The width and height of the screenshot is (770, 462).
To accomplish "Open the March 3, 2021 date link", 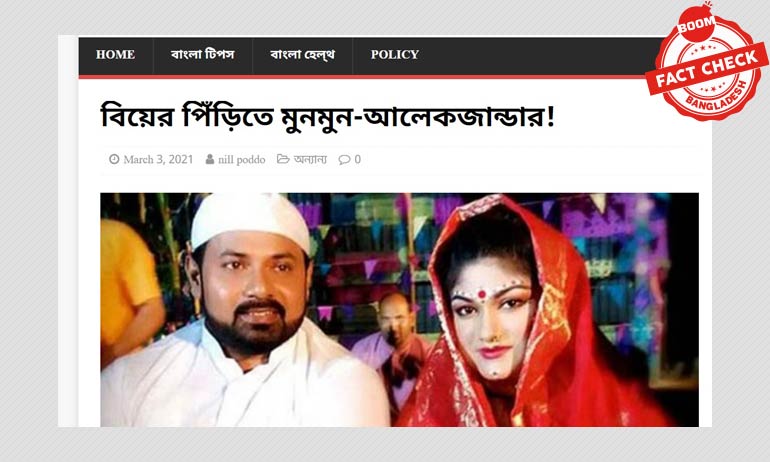I will pyautogui.click(x=158, y=160).
